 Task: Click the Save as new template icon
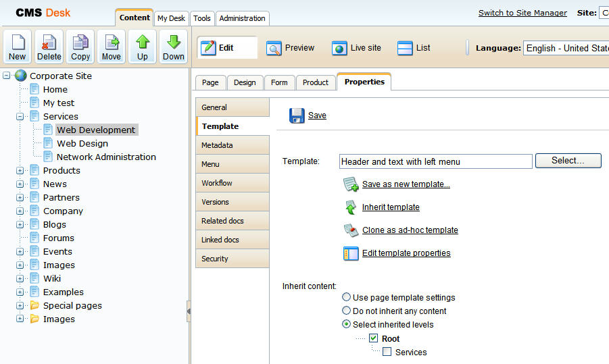pyautogui.click(x=351, y=184)
